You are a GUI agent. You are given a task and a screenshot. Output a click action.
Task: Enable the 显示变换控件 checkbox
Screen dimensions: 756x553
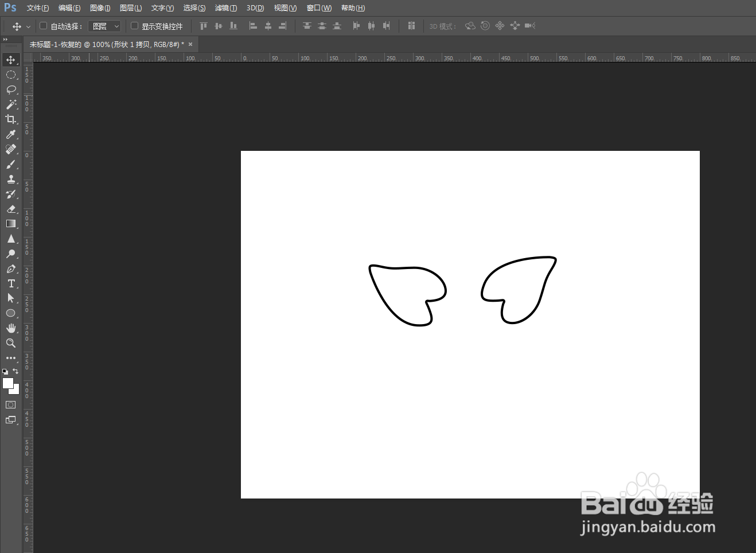pos(134,26)
